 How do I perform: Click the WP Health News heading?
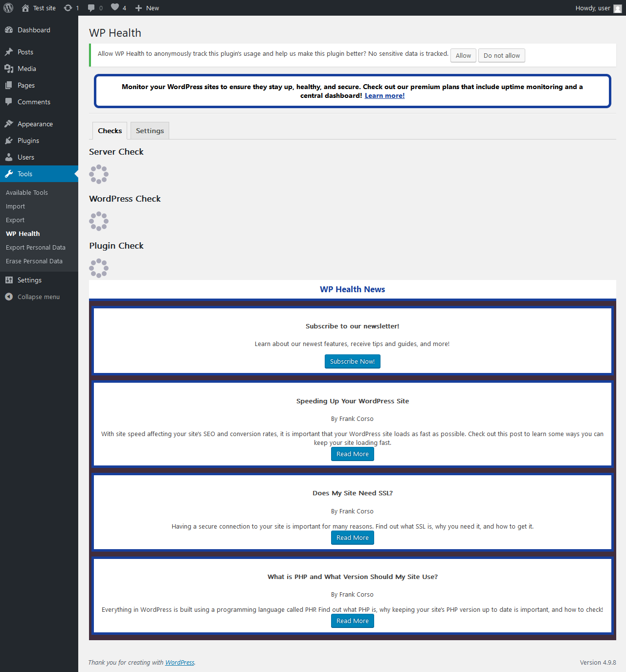click(353, 289)
